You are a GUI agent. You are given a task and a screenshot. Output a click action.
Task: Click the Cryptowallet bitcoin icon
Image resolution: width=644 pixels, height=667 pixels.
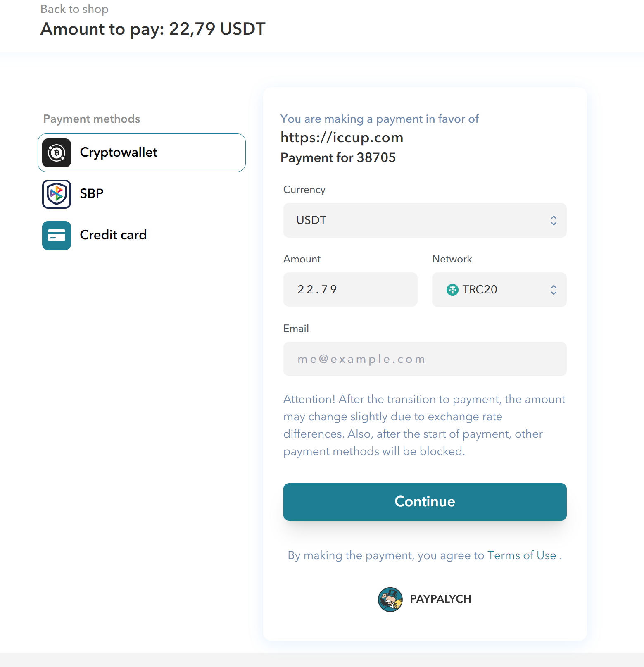click(x=57, y=153)
